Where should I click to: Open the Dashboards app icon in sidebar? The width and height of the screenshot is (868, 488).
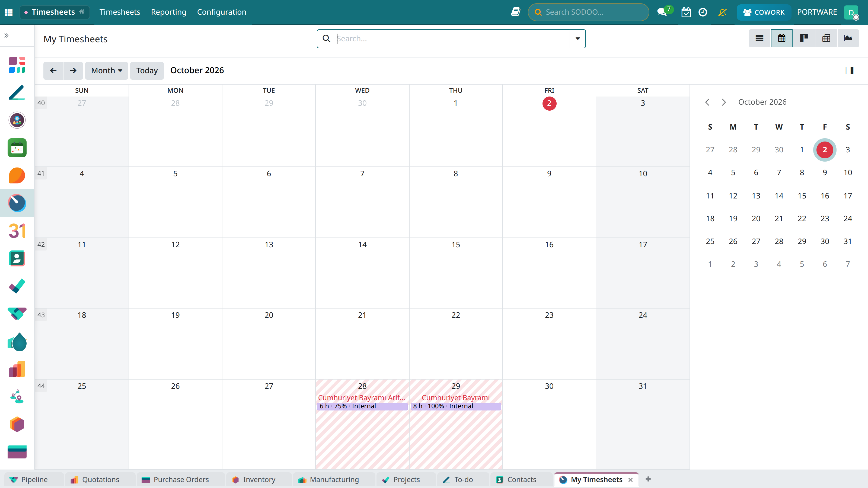pos(17,65)
